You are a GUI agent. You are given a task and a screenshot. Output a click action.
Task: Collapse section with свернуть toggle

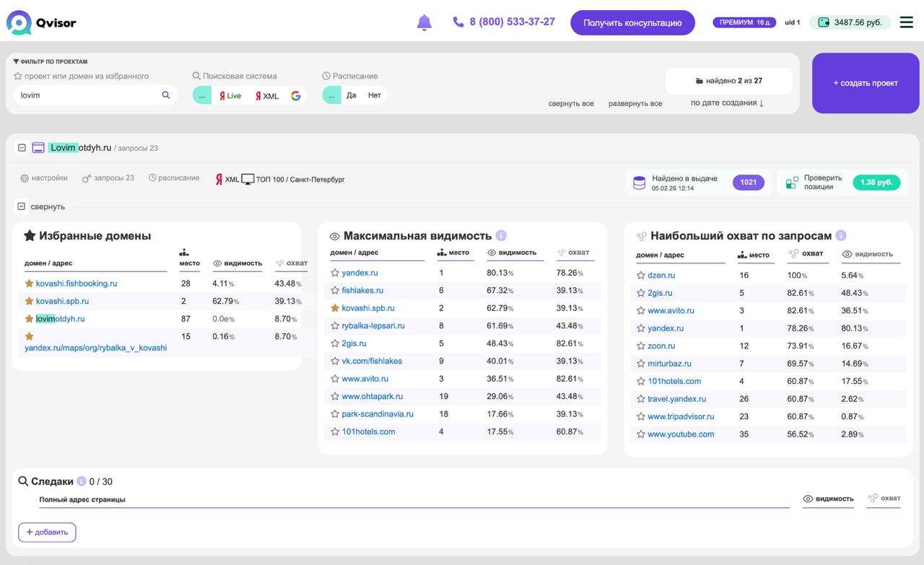click(x=22, y=206)
